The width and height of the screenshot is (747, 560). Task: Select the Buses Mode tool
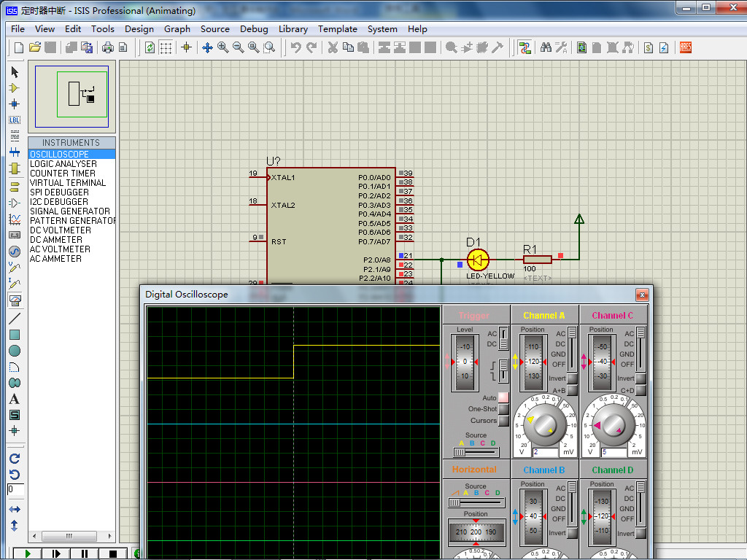(x=15, y=152)
